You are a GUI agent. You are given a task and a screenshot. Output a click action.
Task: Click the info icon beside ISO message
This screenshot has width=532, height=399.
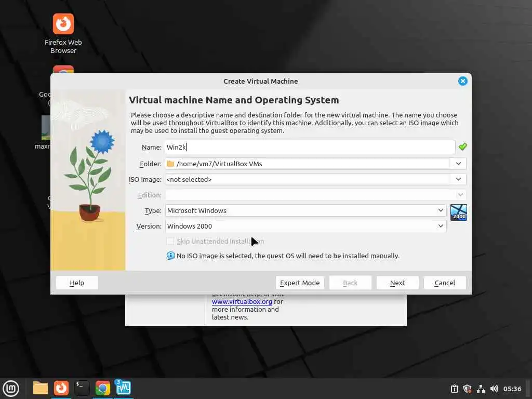point(170,256)
